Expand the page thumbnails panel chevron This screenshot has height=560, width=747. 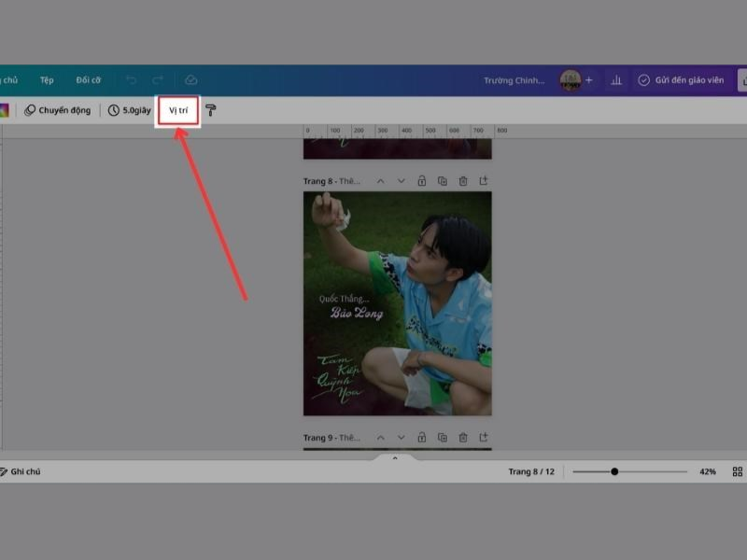pos(395,458)
